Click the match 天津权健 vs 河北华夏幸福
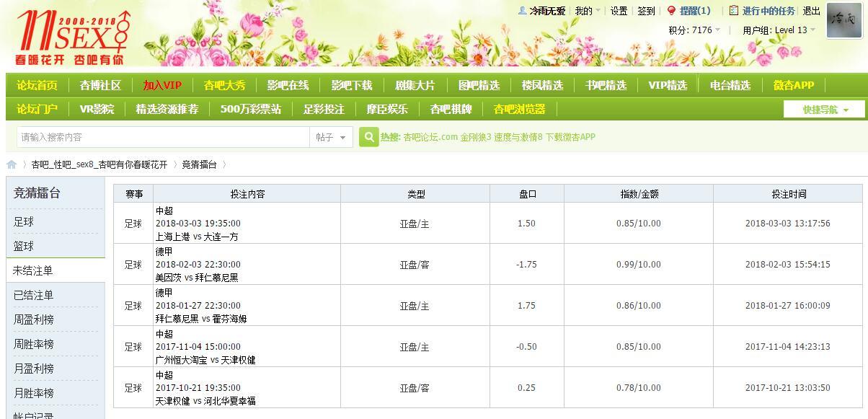The image size is (868, 419). pyautogui.click(x=205, y=401)
